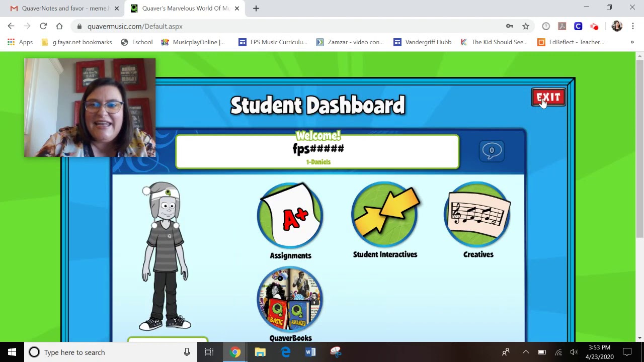Open the MusicplayOnline bookmark
644x362 pixels.
coord(193,42)
